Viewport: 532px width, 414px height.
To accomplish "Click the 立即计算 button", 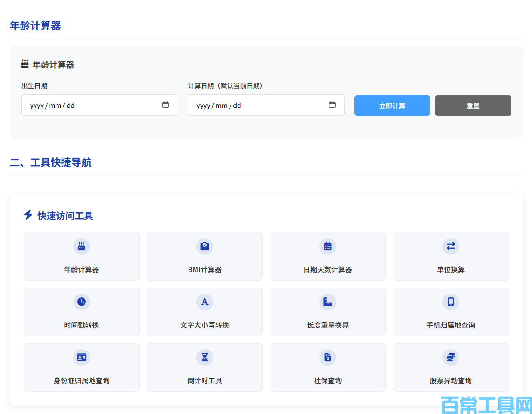I will pyautogui.click(x=392, y=105).
